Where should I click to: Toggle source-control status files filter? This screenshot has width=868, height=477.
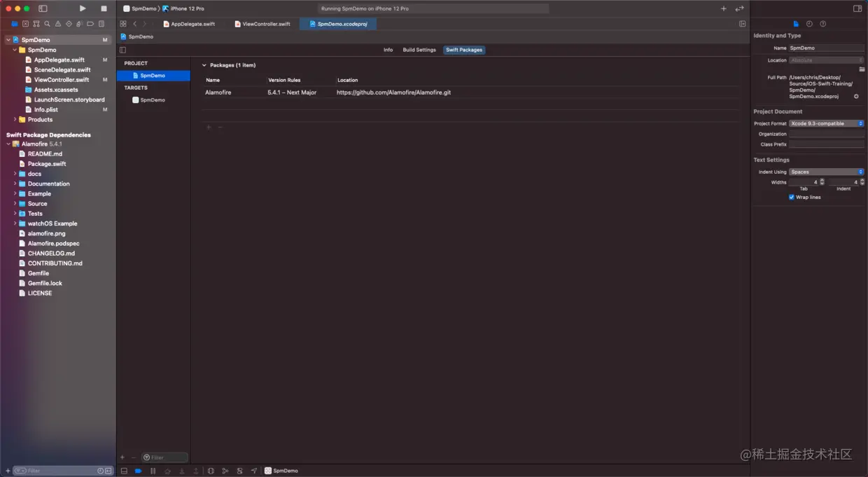109,471
